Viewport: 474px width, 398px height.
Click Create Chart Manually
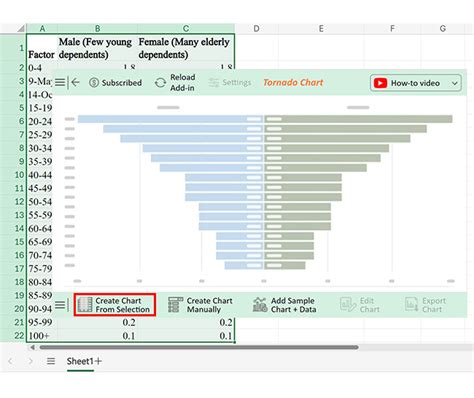(200, 305)
